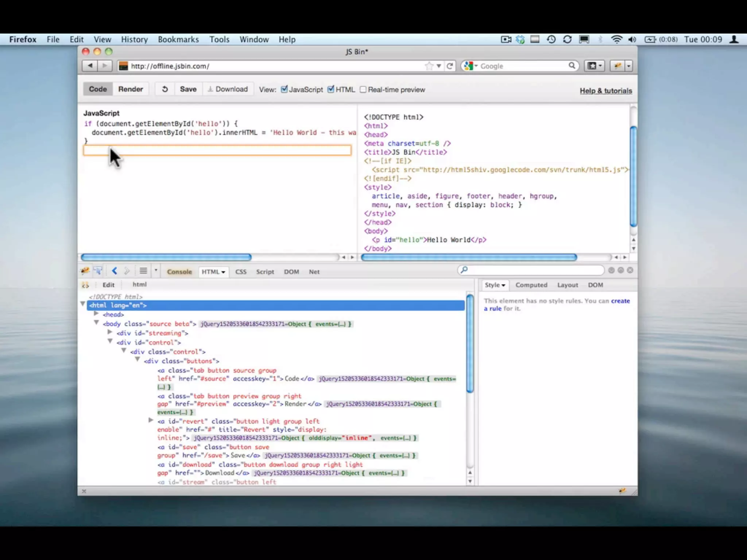
Task: Click the browser back arrow button
Action: 90,66
